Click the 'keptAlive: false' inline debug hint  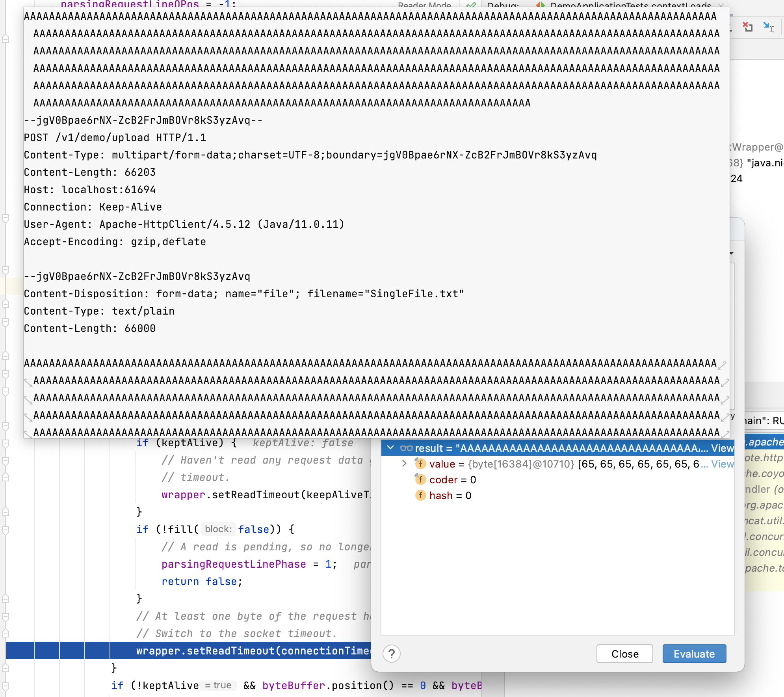tap(303, 443)
